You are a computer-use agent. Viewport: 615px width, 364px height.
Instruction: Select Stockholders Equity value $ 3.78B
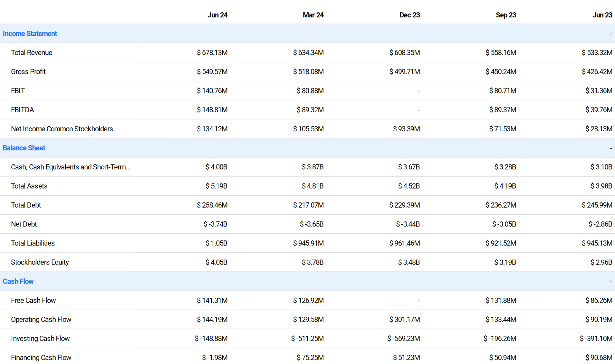(x=313, y=262)
